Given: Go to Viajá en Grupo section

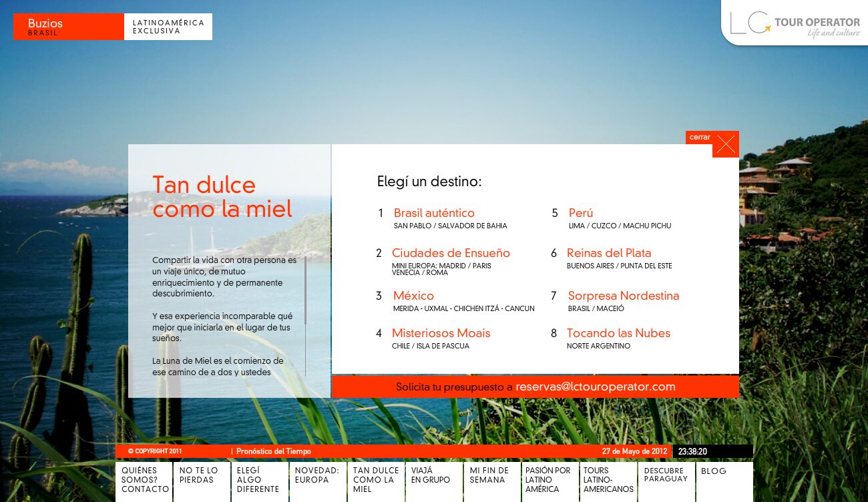Looking at the screenshot, I should pos(434,480).
